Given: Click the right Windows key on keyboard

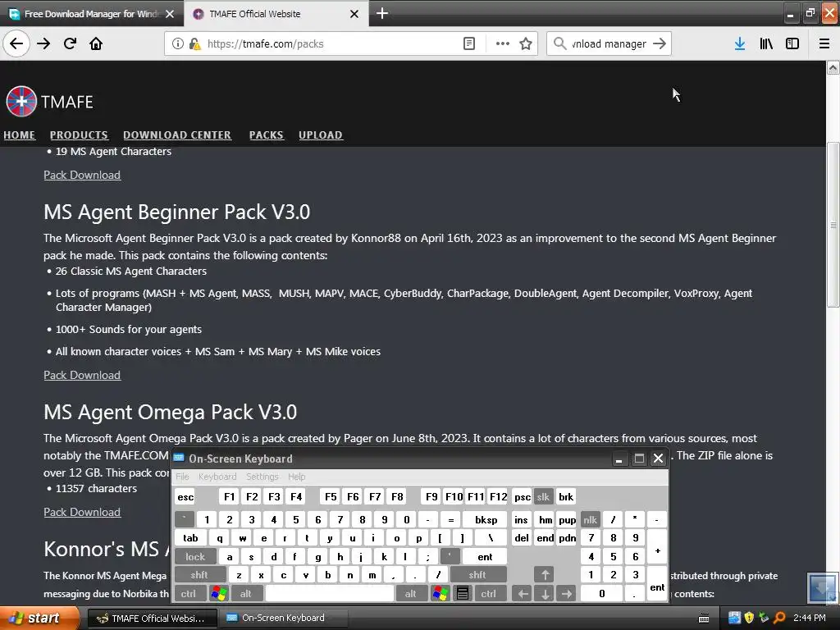Looking at the screenshot, I should (x=441, y=593).
